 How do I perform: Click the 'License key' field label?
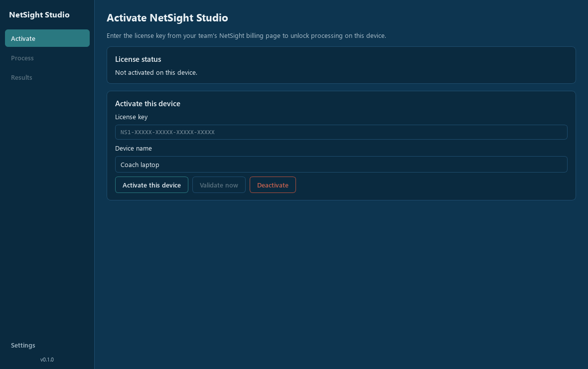(x=131, y=117)
